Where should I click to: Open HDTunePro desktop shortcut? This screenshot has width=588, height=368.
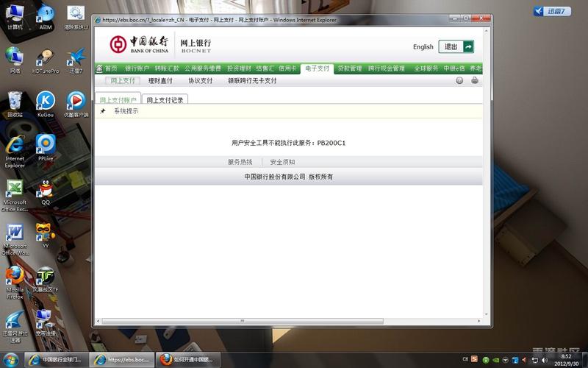(46, 61)
